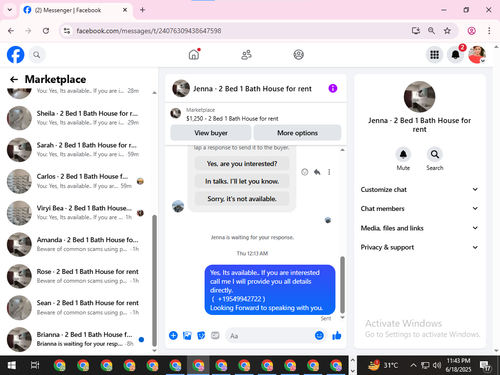This screenshot has width=500, height=375.
Task: Choose a GIF icon in composer
Action: pos(215,335)
